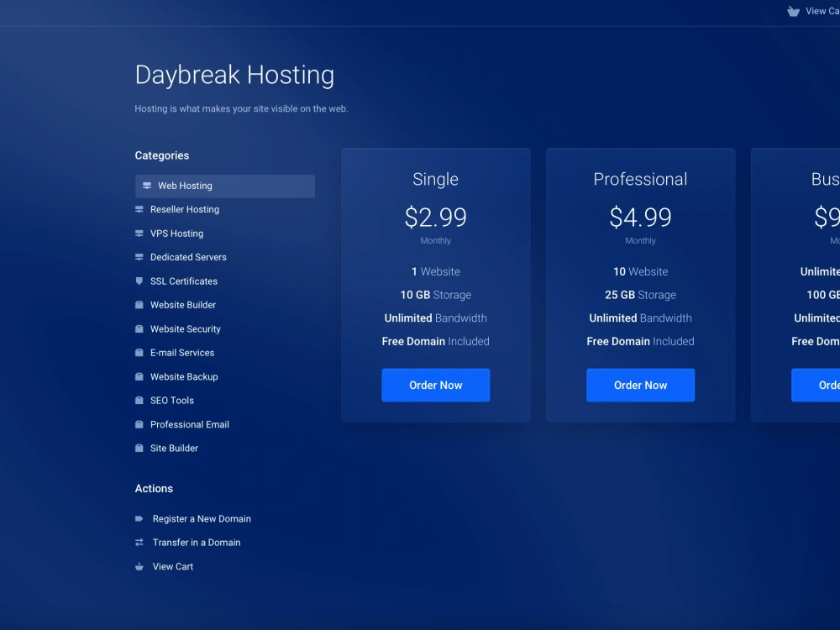This screenshot has height=630, width=840.
Task: Open Website Security category
Action: click(186, 329)
